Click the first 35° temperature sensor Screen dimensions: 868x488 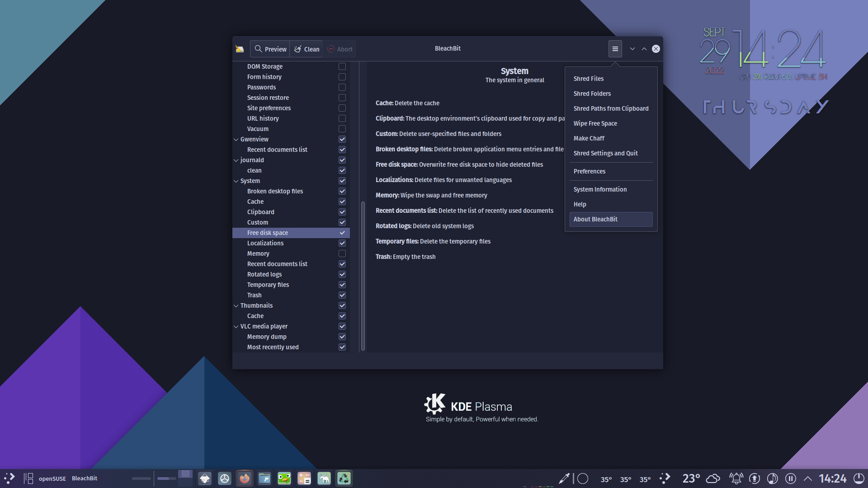[x=606, y=479]
